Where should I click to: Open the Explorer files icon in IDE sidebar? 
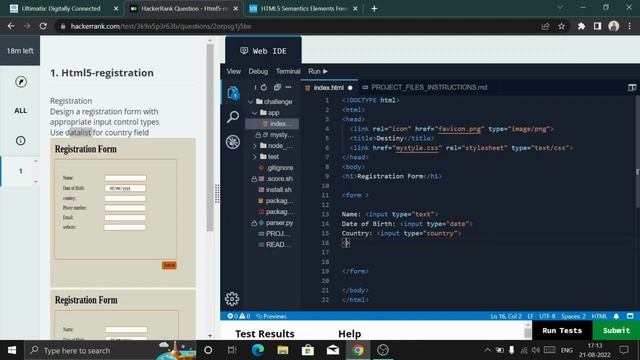click(x=233, y=93)
